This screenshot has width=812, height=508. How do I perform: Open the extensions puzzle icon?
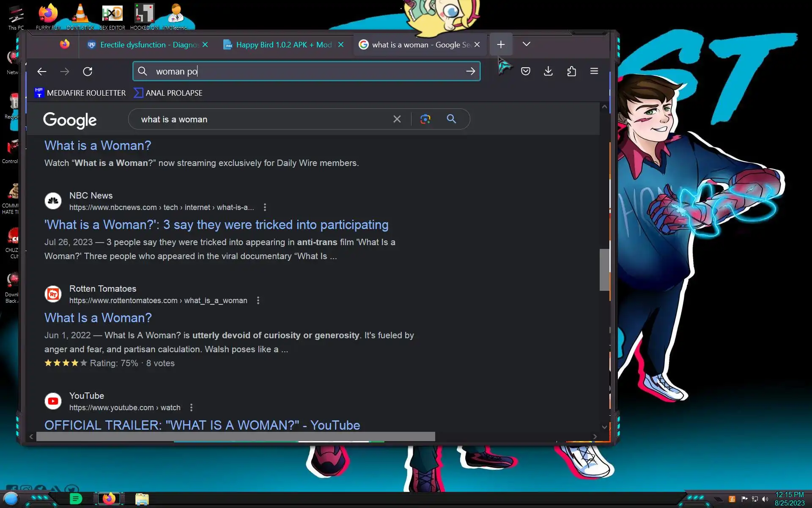point(571,71)
